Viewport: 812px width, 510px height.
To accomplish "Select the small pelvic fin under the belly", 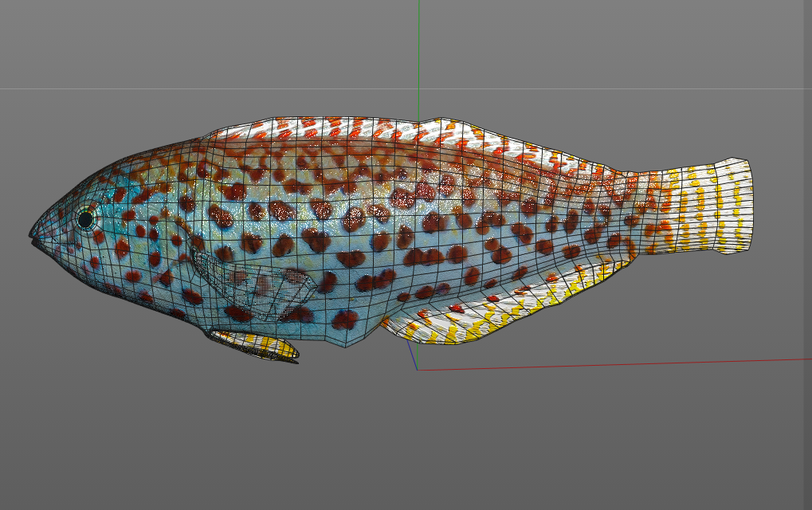I will pyautogui.click(x=253, y=345).
